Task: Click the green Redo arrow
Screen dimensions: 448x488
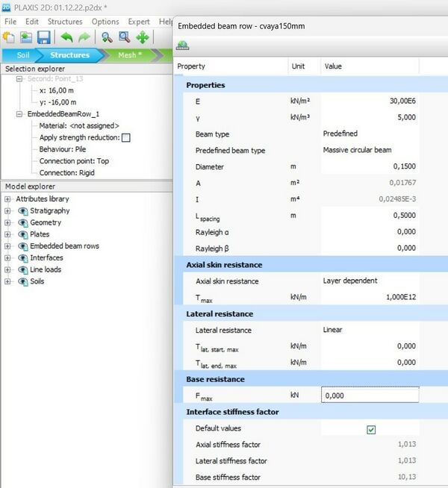Action: (84, 37)
